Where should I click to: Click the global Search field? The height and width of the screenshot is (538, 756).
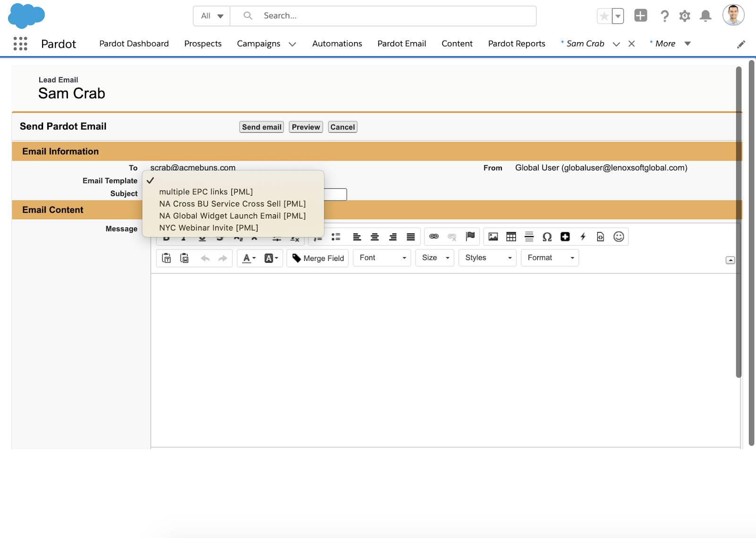pyautogui.click(x=383, y=16)
